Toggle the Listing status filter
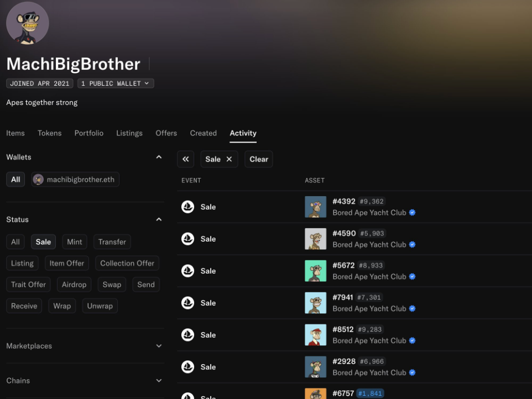This screenshot has width=532, height=399. [x=22, y=263]
